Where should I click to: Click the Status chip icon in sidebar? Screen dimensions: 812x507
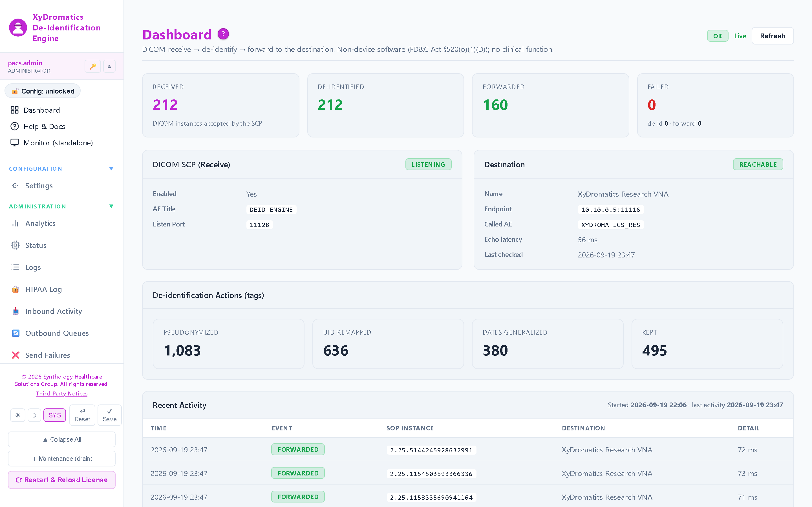pyautogui.click(x=16, y=245)
